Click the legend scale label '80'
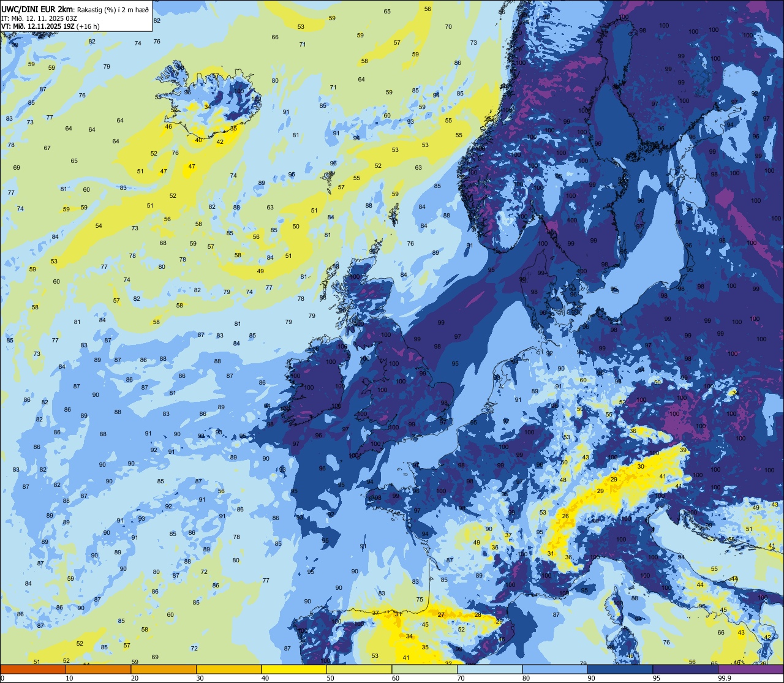This screenshot has height=683, width=784. pyautogui.click(x=526, y=678)
